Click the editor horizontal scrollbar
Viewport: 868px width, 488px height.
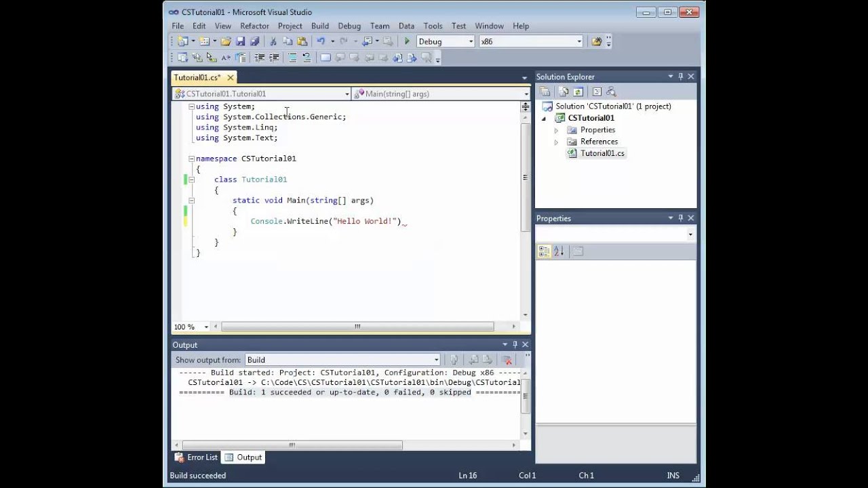click(357, 327)
